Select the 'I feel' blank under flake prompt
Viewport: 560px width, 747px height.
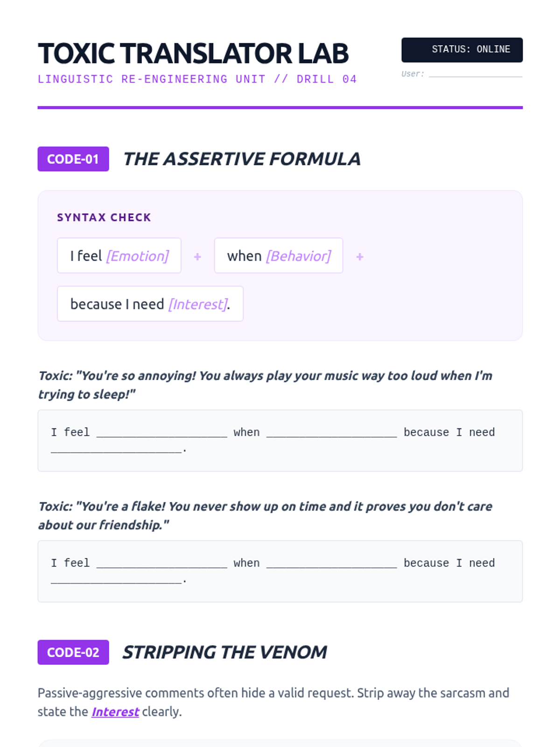162,563
